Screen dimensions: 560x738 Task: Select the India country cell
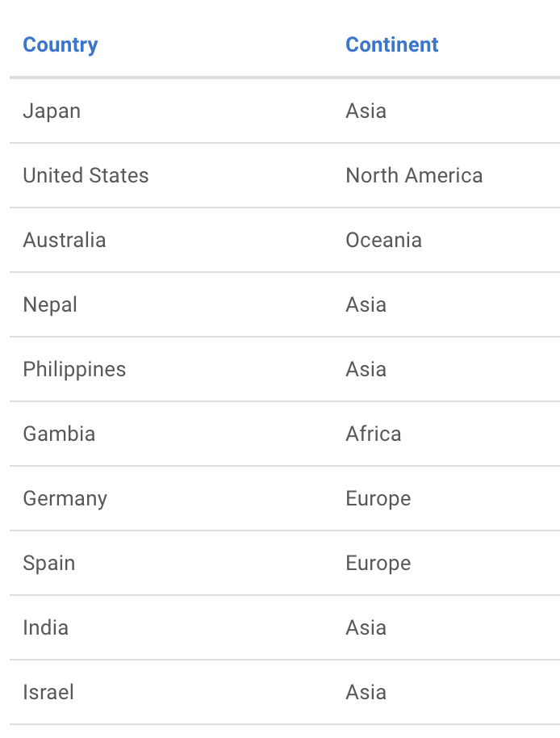pos(45,627)
